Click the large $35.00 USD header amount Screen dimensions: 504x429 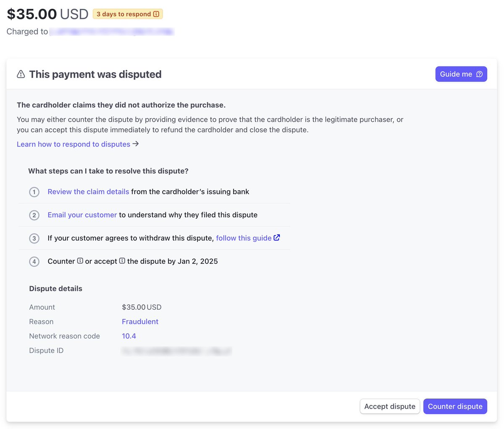(x=47, y=14)
